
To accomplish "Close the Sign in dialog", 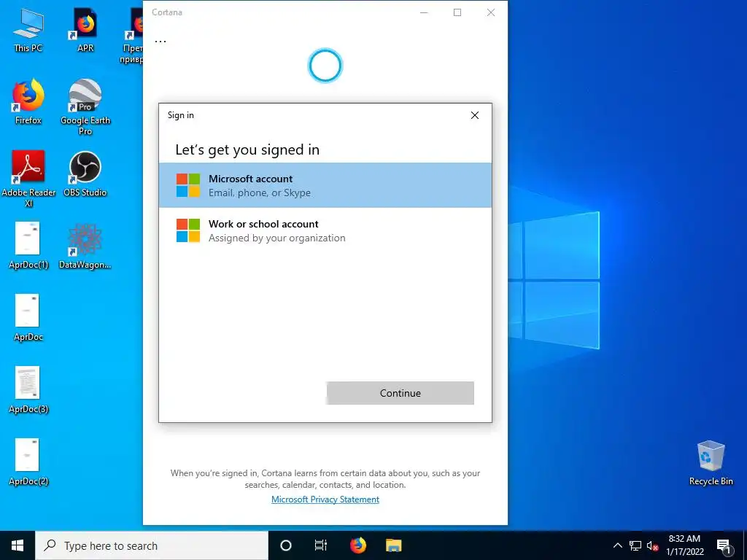I will pos(474,115).
